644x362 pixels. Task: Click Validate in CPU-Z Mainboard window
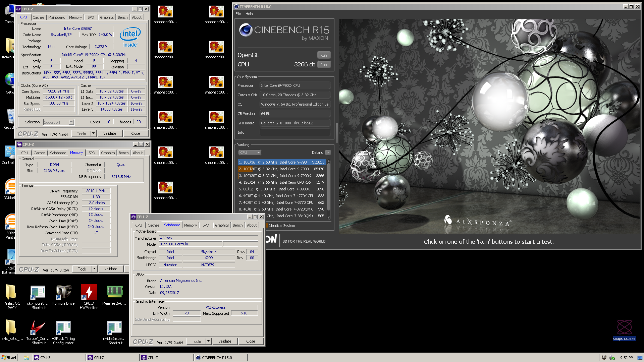tap(225, 341)
